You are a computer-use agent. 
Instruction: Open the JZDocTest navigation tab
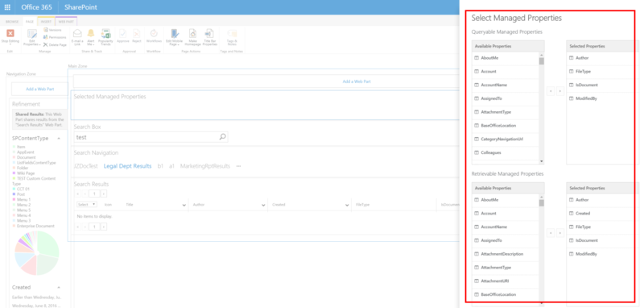[86, 166]
